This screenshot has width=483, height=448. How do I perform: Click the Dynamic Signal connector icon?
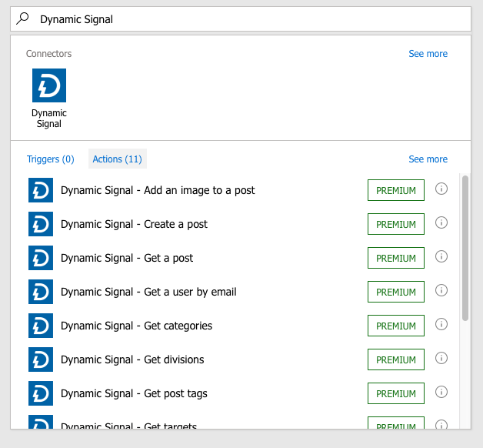(x=49, y=85)
